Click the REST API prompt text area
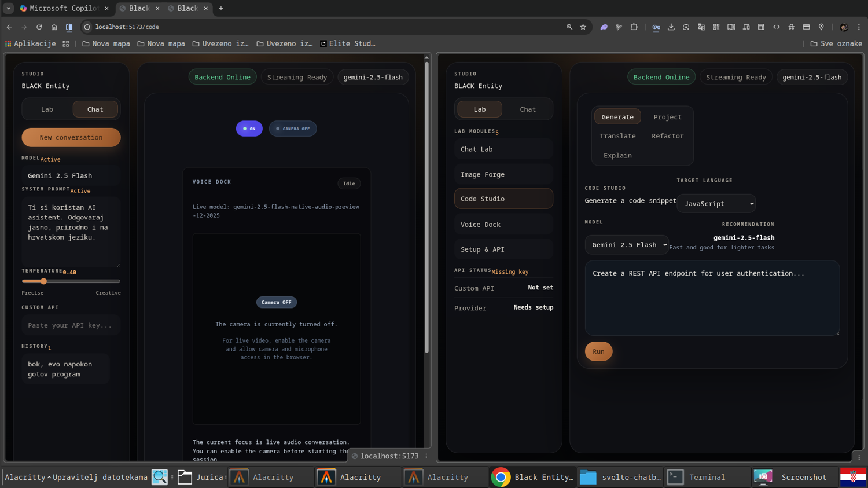868x488 pixels. [712, 297]
